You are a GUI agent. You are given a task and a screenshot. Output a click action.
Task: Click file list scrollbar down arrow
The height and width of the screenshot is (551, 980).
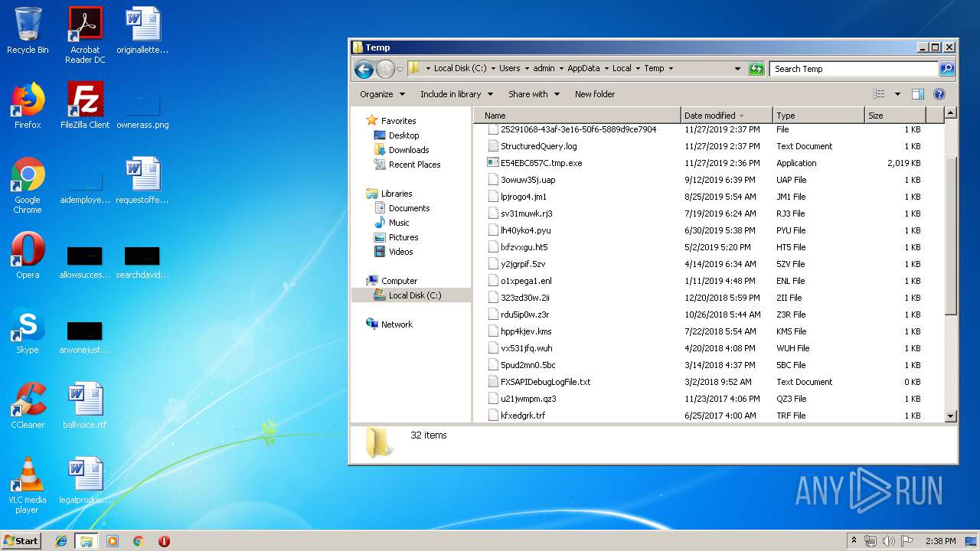(951, 416)
